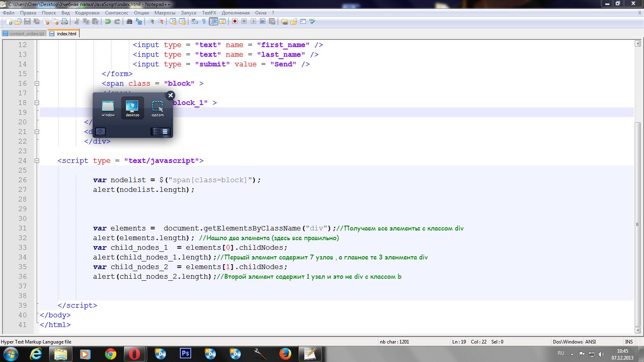Open capture popup settings via the gear button
The height and width of the screenshot is (362, 644).
pos(100,132)
